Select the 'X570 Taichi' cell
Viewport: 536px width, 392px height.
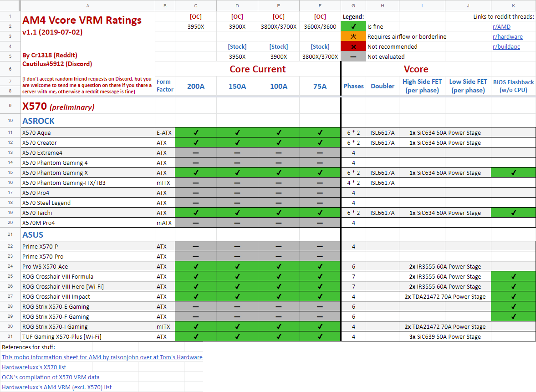88,213
